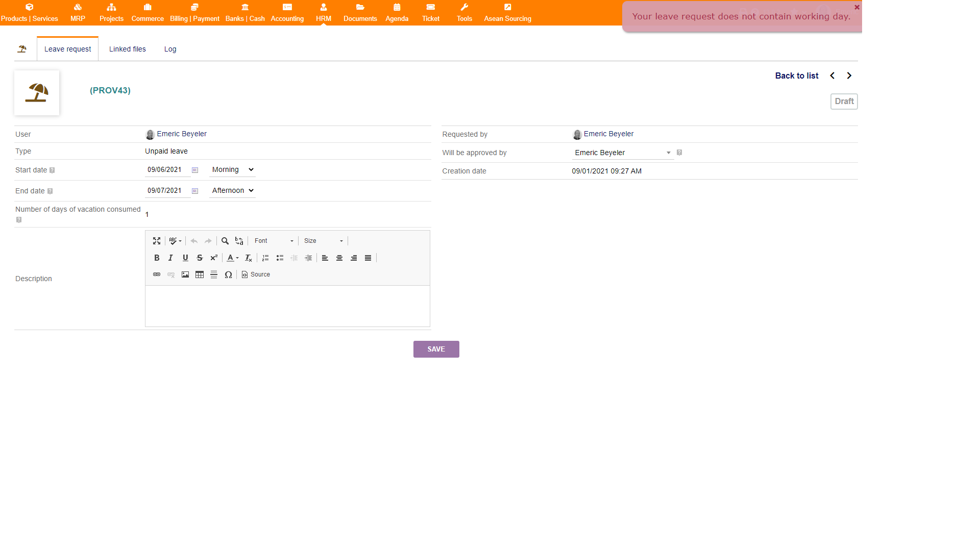Insert an image in description
This screenshot has height=551, width=980.
185,274
